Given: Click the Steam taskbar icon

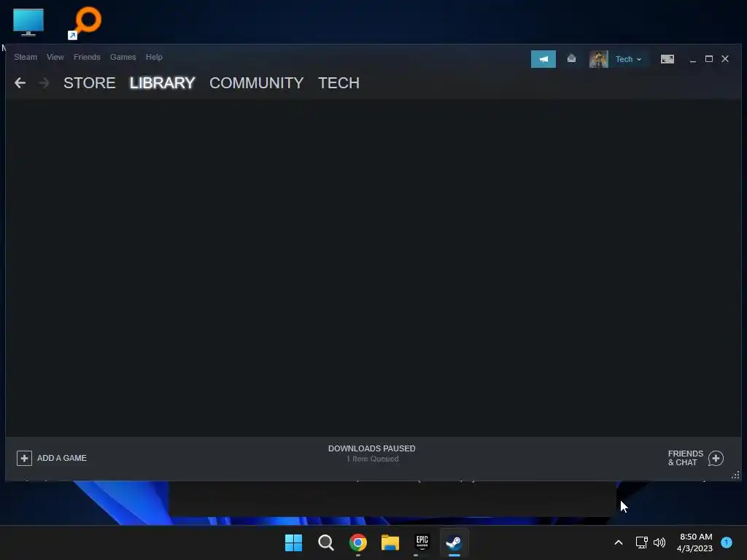Looking at the screenshot, I should click(x=454, y=542).
